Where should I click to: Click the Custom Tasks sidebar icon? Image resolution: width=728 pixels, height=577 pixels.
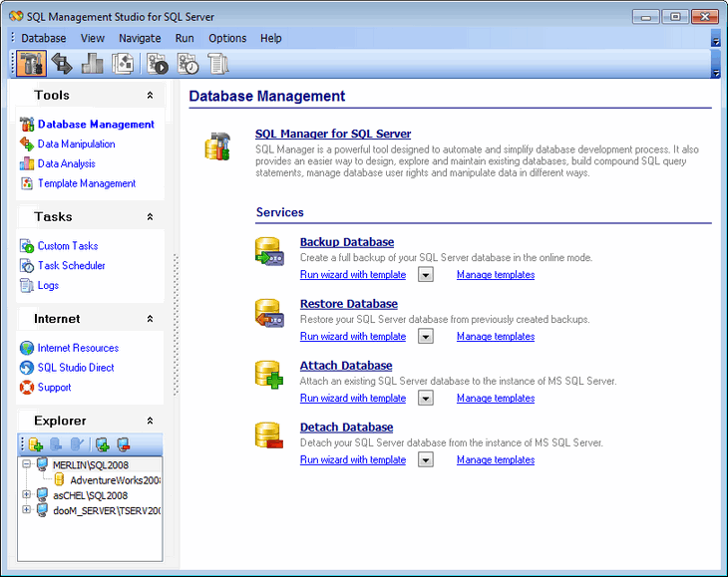coord(27,246)
